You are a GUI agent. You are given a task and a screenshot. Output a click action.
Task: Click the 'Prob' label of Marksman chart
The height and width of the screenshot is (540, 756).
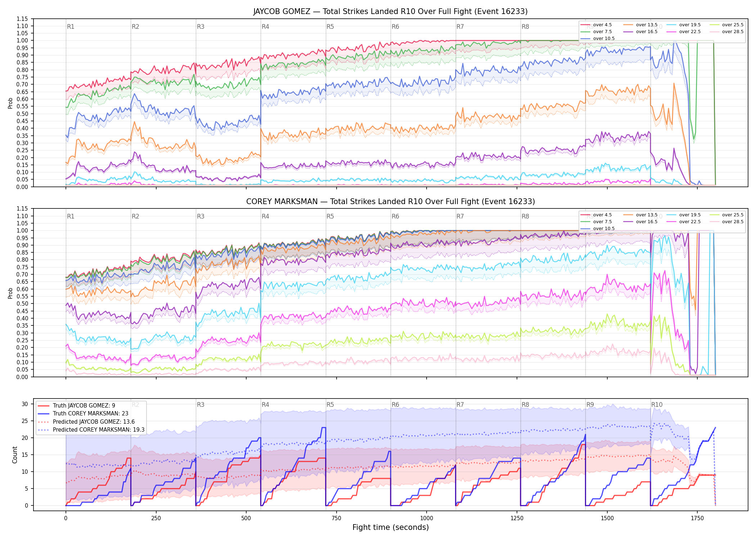point(10,293)
